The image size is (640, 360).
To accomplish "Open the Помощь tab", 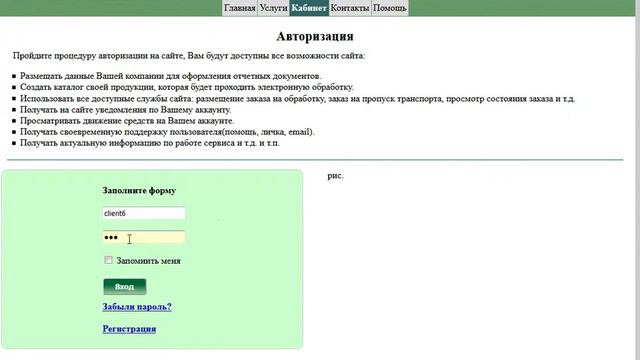I will point(390,8).
